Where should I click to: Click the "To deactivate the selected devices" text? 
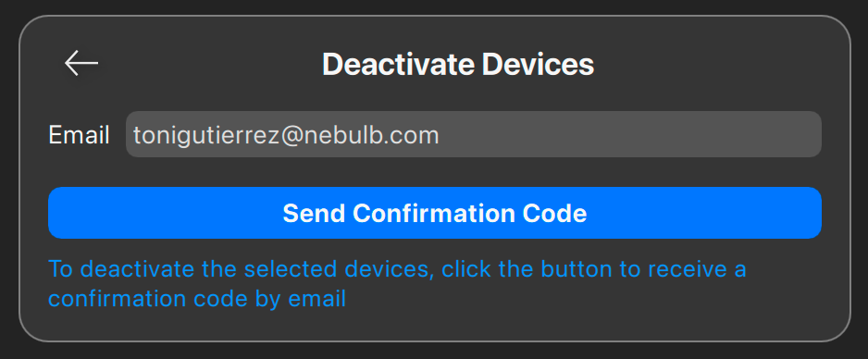239,269
